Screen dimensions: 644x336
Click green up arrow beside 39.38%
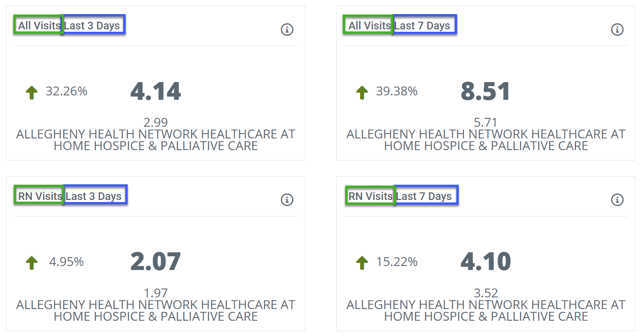tap(362, 93)
